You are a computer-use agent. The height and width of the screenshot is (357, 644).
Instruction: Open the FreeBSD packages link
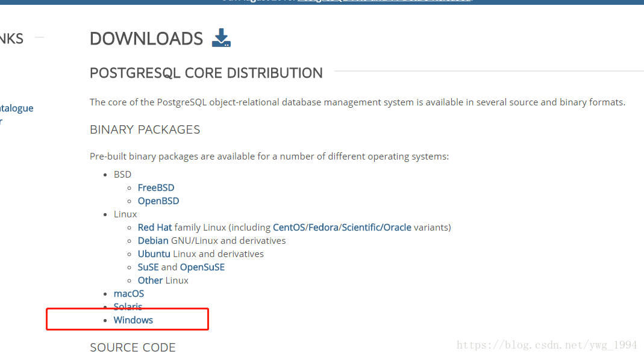pyautogui.click(x=155, y=187)
